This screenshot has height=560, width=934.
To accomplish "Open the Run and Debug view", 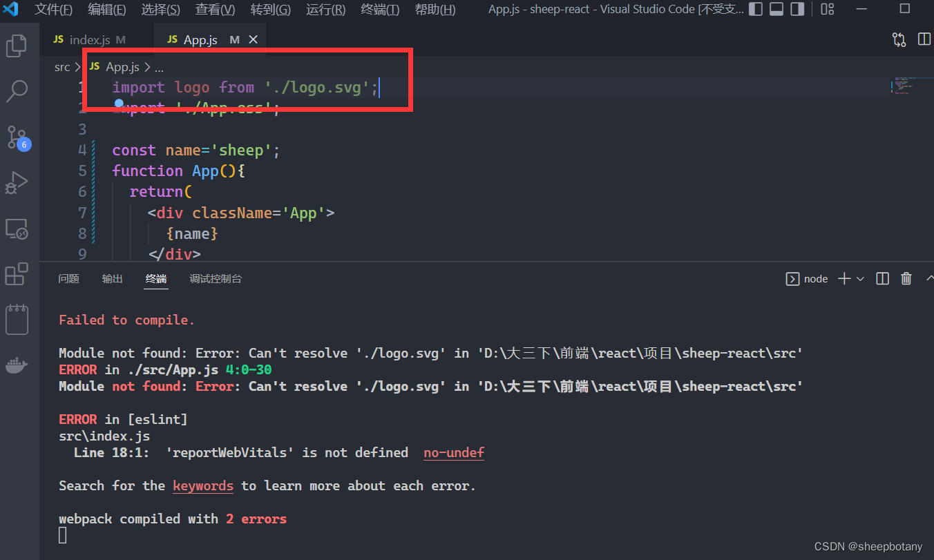I will point(17,183).
